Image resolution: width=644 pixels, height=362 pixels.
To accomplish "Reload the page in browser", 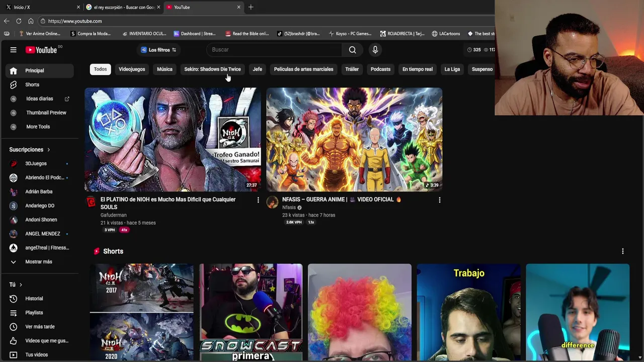I will coord(19,21).
